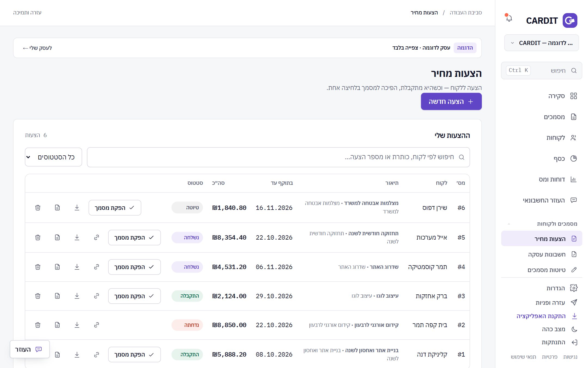Download quote #6 as a file
Image resolution: width=588 pixels, height=368 pixels.
pos(77,208)
